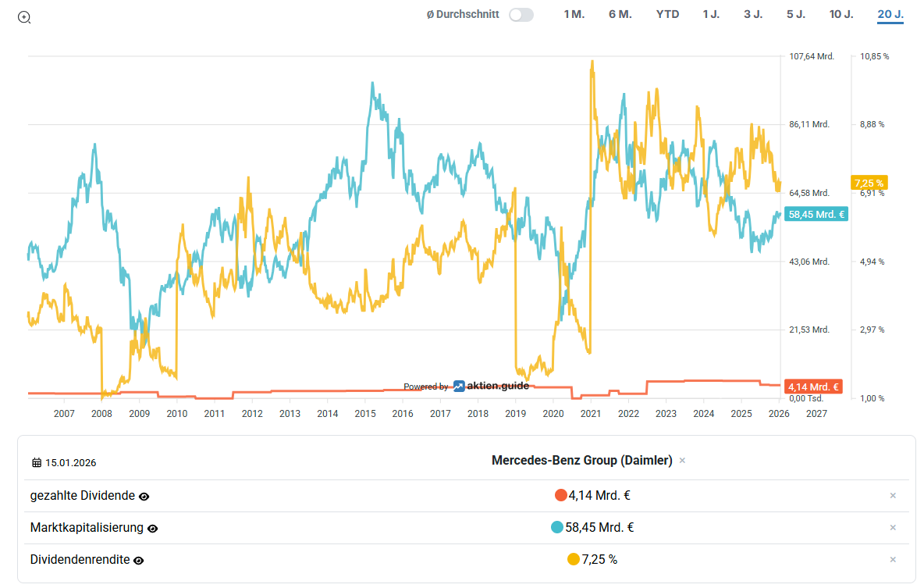This screenshot has width=924, height=588.
Task: Toggle the Ø Durchschnitt switch
Action: 521,15
